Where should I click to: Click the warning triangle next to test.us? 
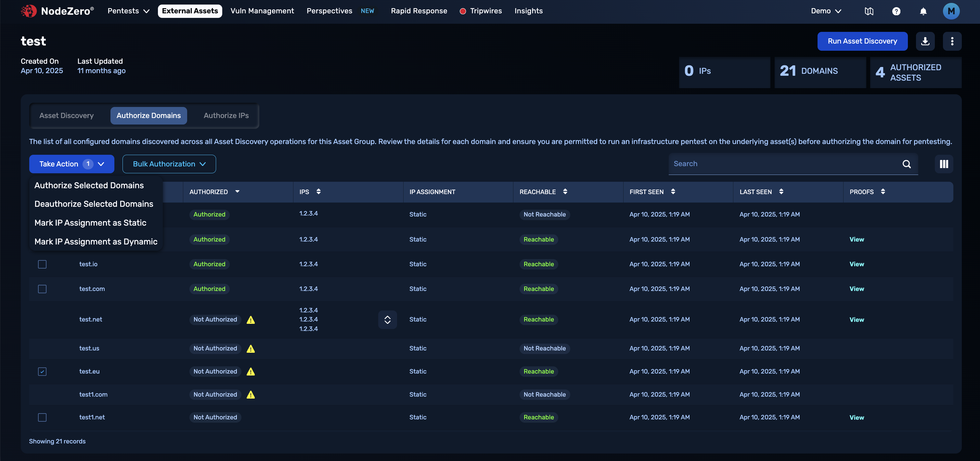click(x=251, y=348)
